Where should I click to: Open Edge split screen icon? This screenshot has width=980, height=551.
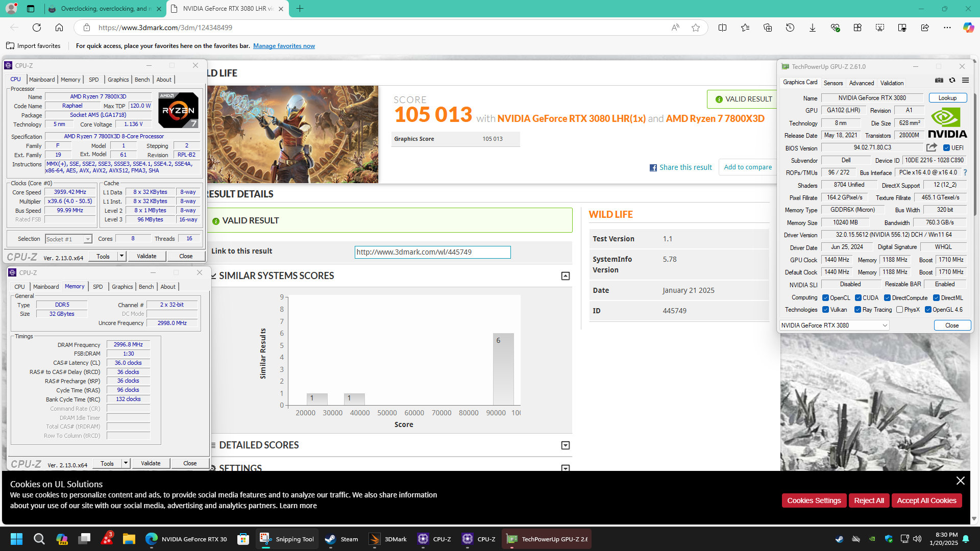pos(722,28)
